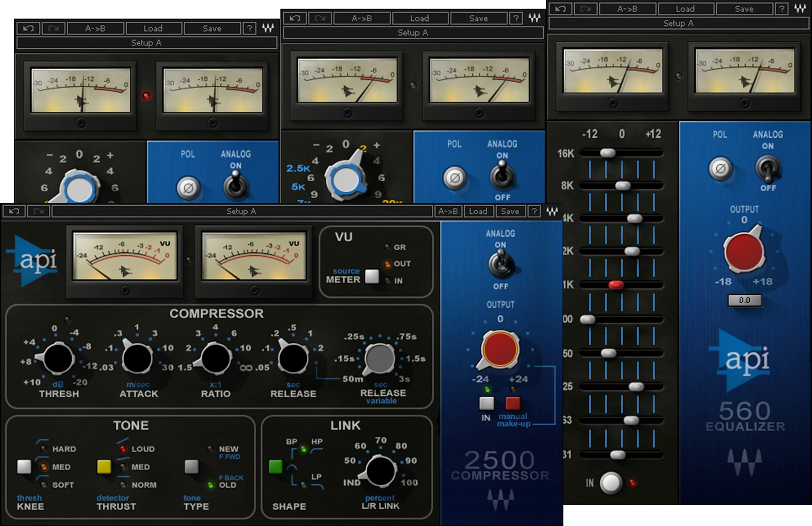Click Redo in the 2500 Compressor window
Image resolution: width=812 pixels, height=526 pixels.
coord(39,211)
